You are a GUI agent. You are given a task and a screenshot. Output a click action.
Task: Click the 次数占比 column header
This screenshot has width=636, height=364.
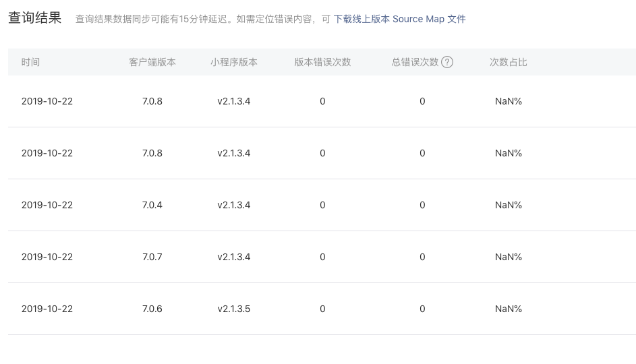(x=509, y=62)
